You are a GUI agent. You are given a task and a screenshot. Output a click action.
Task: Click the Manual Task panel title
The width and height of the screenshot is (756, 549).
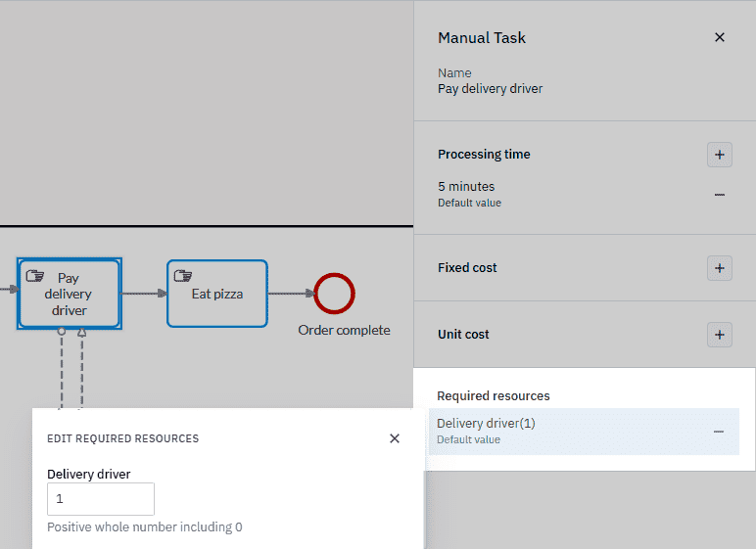tap(482, 37)
